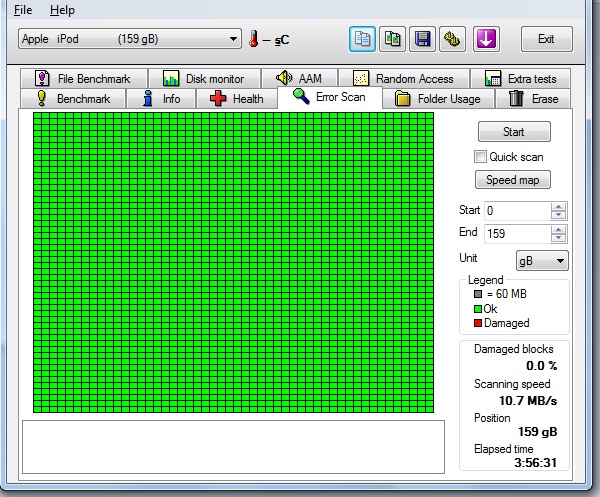This screenshot has width=600, height=497.
Task: Expand the Apple iPod drive dropdown
Action: 234,39
